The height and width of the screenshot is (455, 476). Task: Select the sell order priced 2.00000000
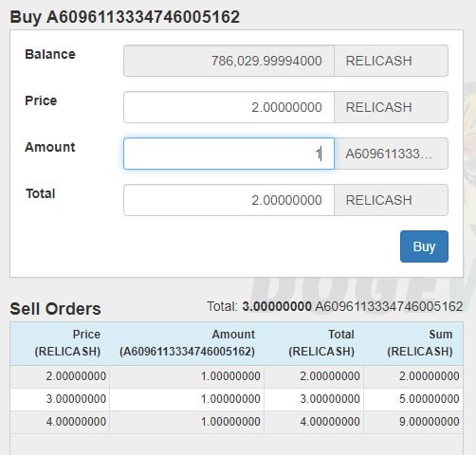(236, 376)
